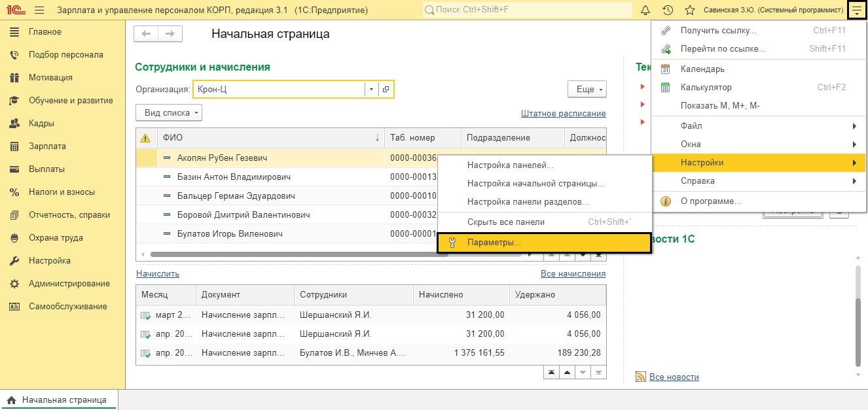Image resolution: width=868 pixels, height=410 pixels.
Task: Click the Начислить link
Action: pos(158,274)
